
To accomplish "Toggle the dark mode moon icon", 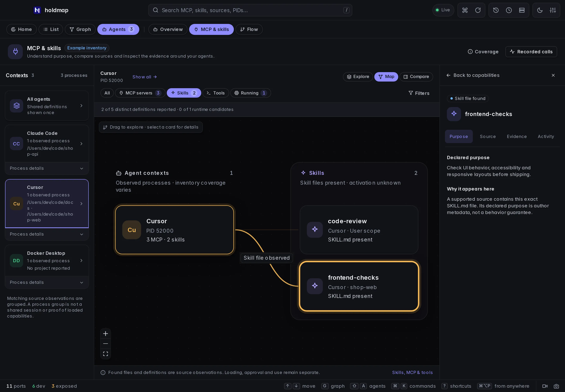I will [540, 10].
